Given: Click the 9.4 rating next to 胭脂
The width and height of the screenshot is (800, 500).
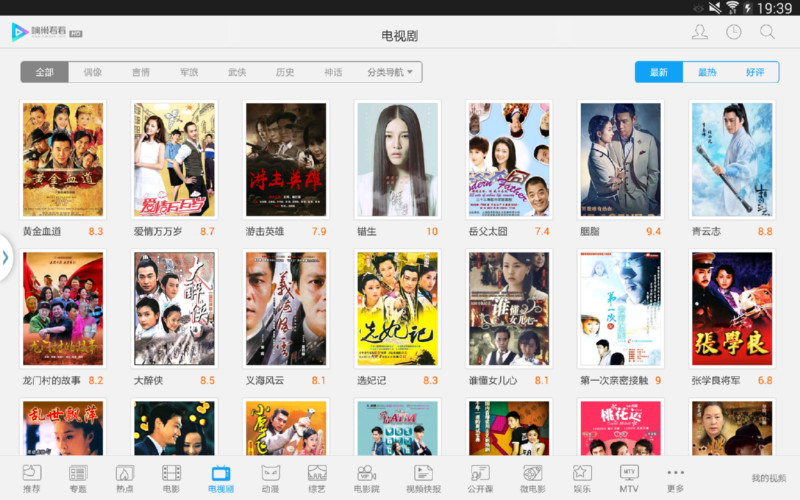Looking at the screenshot, I should tap(653, 232).
